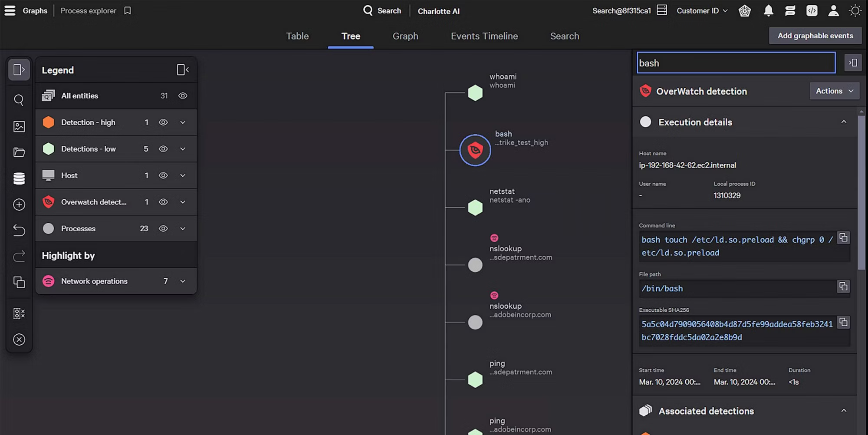Click the undo arrow in left sidebar

point(19,230)
